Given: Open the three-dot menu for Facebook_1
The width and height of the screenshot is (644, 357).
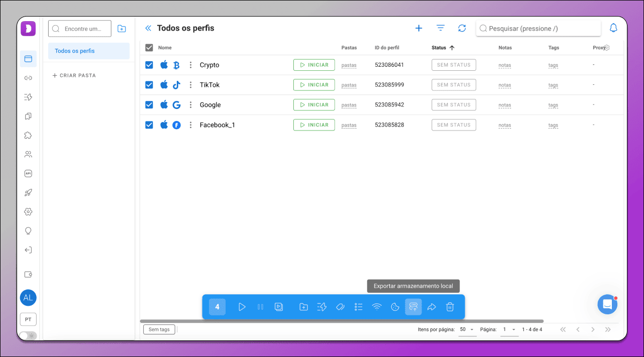Looking at the screenshot, I should point(190,125).
